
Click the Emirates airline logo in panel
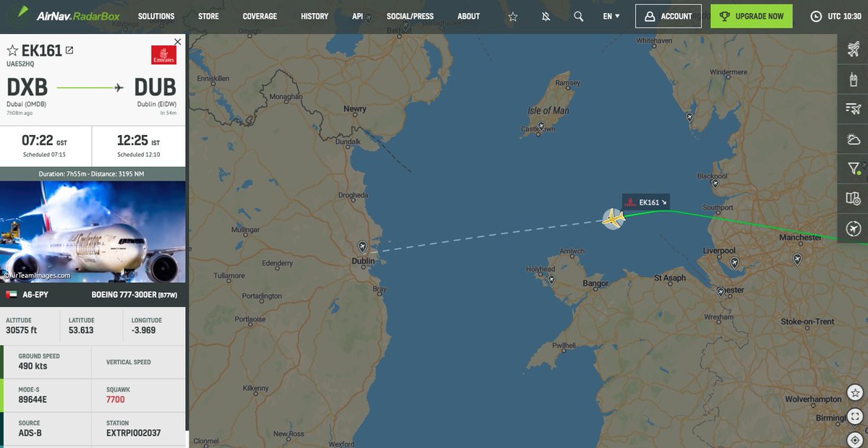click(x=163, y=55)
